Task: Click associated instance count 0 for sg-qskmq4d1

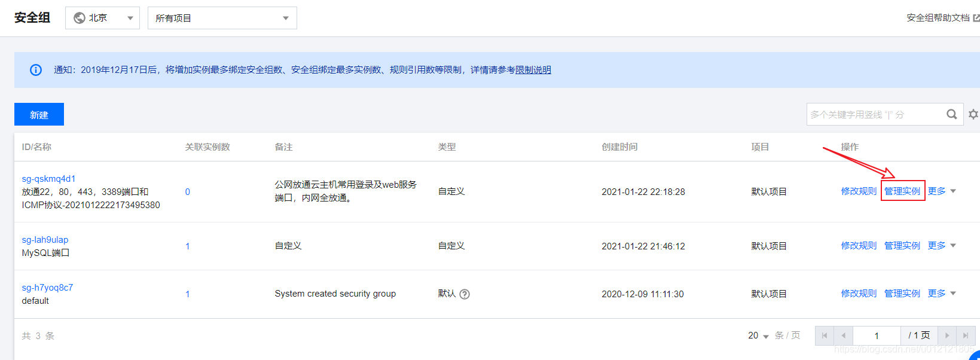Action: [188, 192]
